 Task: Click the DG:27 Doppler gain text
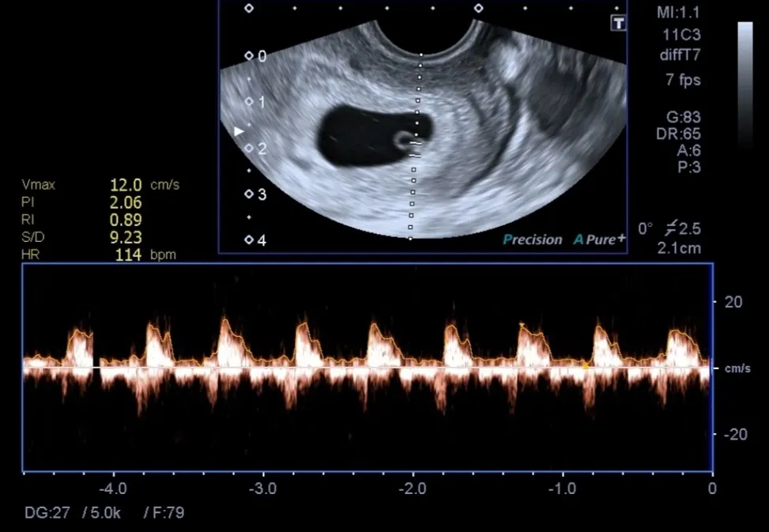(x=47, y=513)
